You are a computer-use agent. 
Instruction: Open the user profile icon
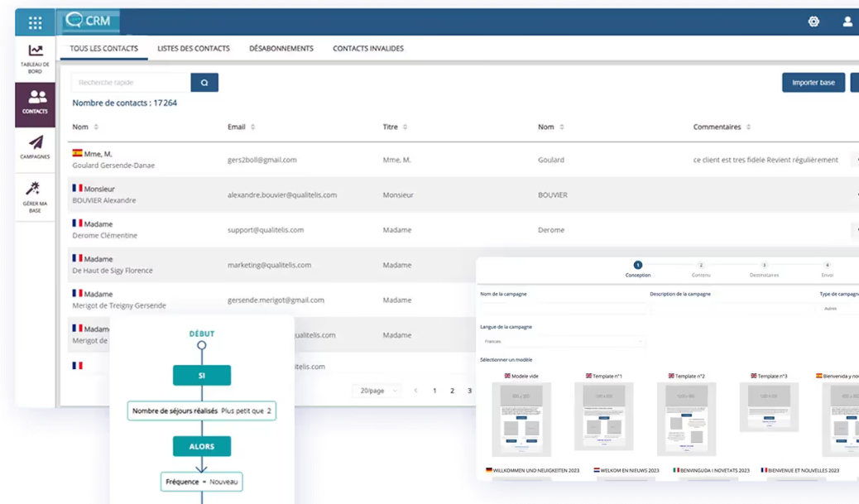tap(847, 22)
